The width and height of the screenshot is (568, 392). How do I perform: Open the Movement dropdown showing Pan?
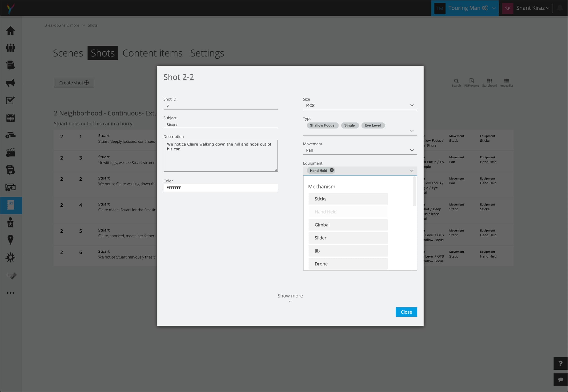point(360,150)
